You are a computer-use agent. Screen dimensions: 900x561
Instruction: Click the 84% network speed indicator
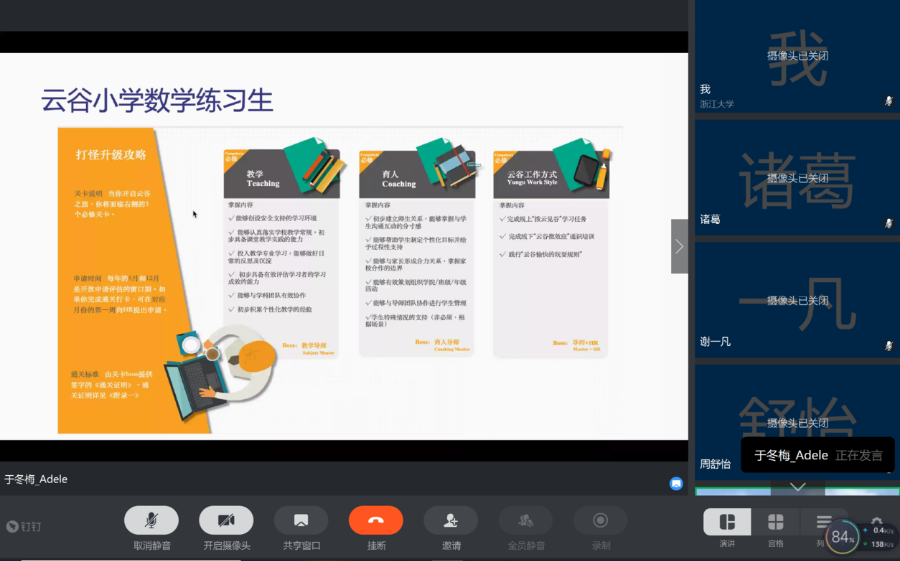(842, 538)
